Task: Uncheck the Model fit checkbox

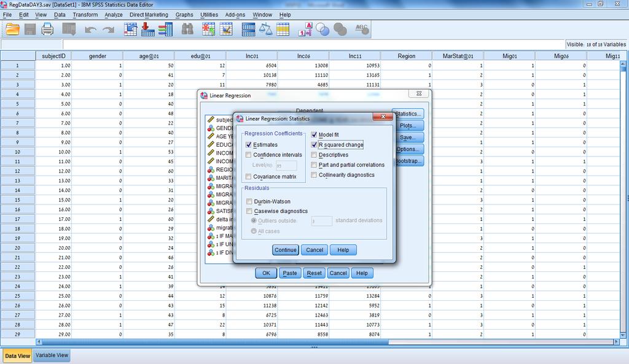Action: point(314,134)
